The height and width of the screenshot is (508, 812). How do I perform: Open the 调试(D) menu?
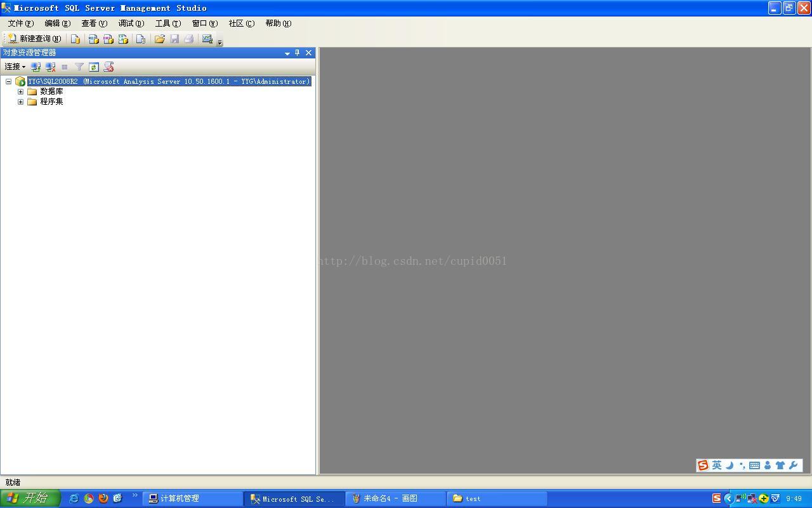[x=131, y=23]
